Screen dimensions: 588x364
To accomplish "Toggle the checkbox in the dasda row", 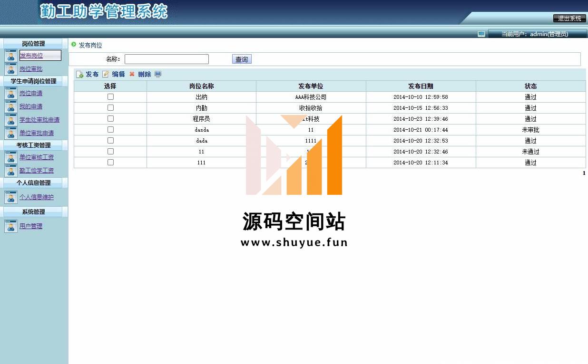I will (x=110, y=129).
